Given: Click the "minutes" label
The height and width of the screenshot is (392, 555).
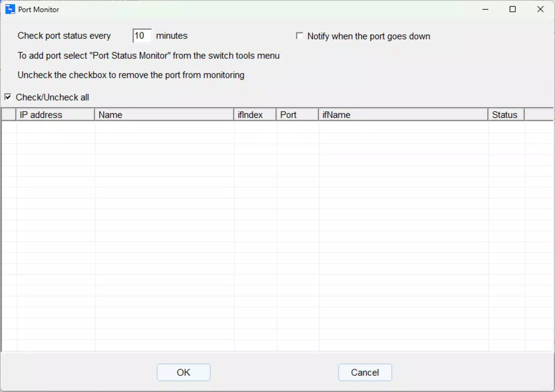Looking at the screenshot, I should (x=172, y=36).
